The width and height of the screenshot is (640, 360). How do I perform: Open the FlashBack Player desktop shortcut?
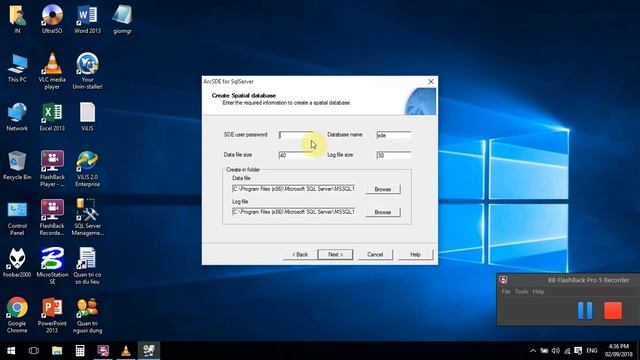(x=52, y=168)
